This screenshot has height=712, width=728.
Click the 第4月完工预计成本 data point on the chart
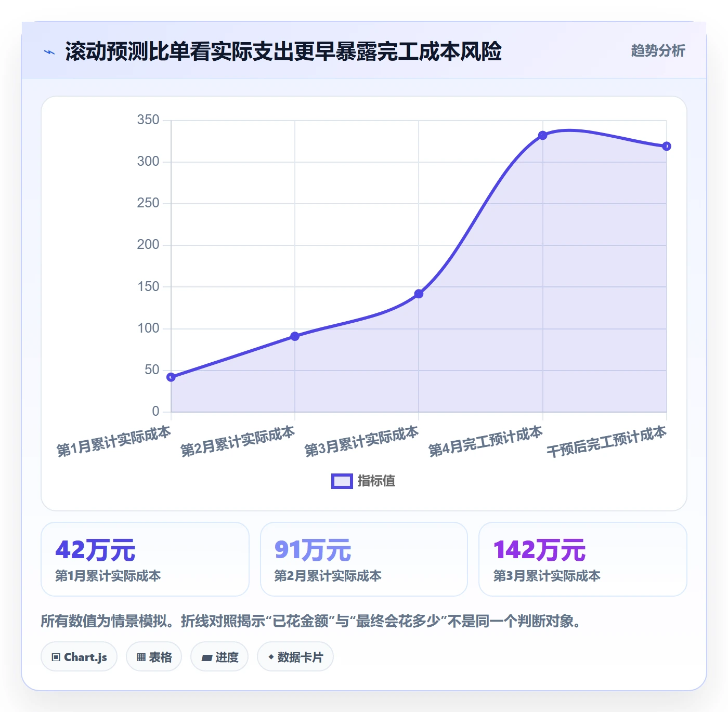[542, 135]
